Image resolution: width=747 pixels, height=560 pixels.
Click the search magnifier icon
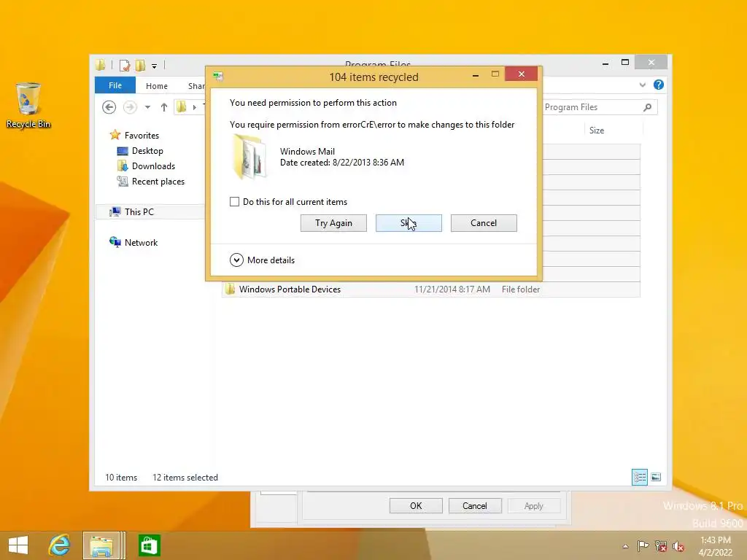click(647, 107)
